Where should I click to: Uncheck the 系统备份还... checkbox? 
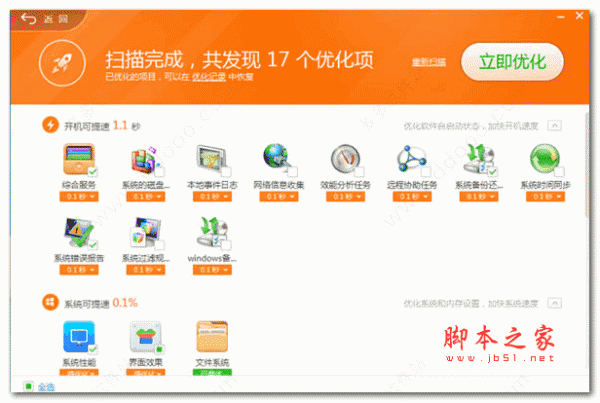(x=492, y=172)
